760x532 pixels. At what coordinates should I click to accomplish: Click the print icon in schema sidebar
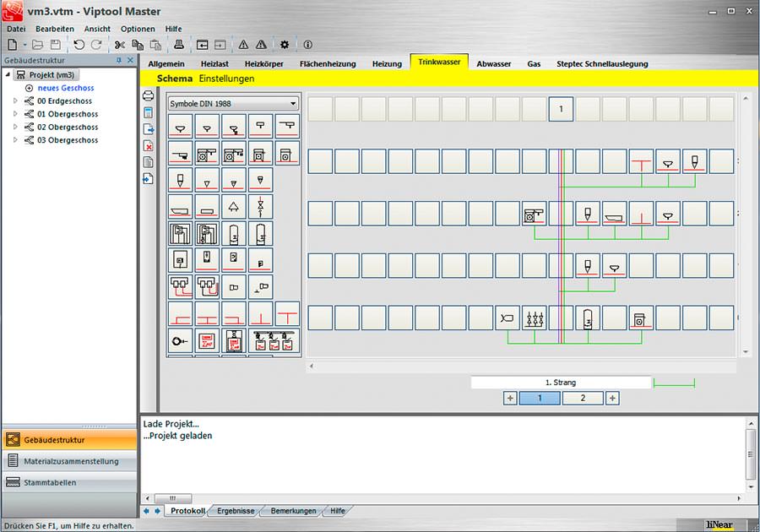(149, 95)
